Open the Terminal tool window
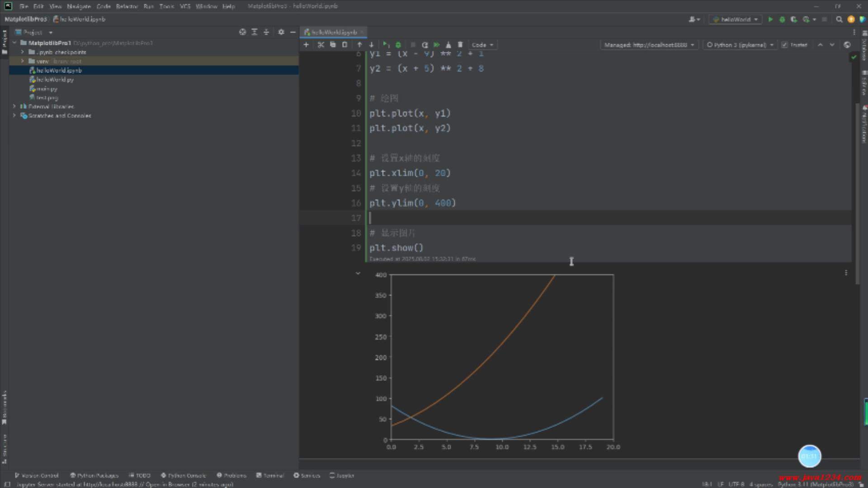The height and width of the screenshot is (488, 868). (270, 475)
